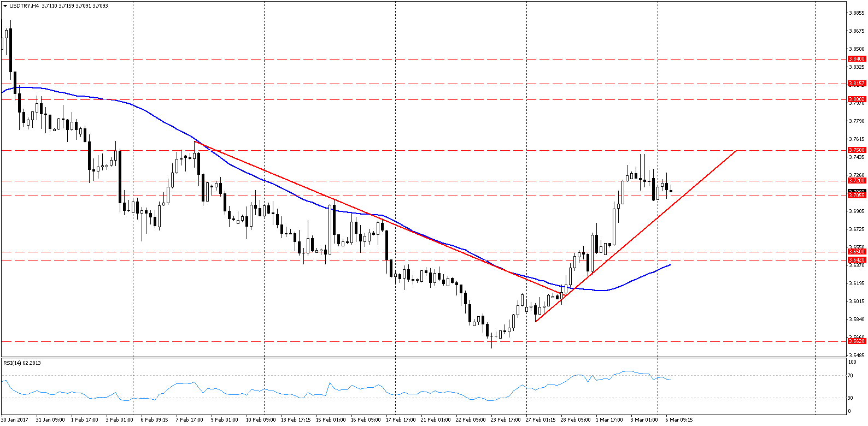Click the 1 Mar 17:00 time label

609,420
